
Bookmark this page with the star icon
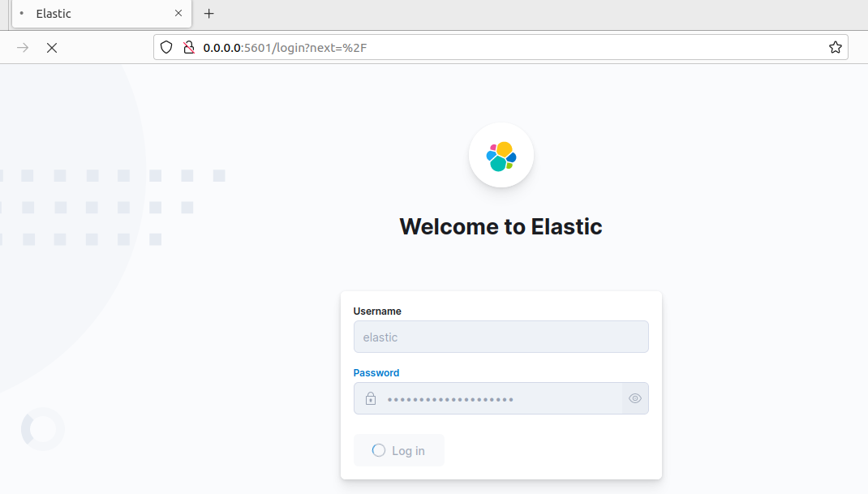click(836, 48)
